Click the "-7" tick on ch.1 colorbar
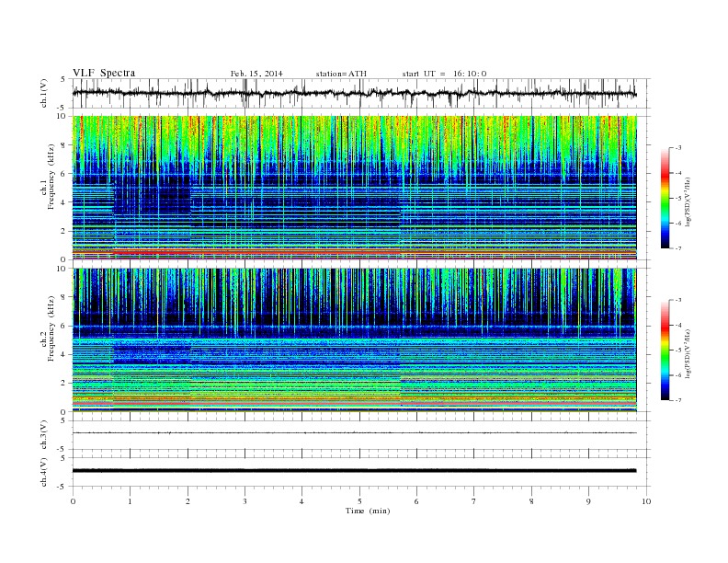The height and width of the screenshot is (563, 728). [678, 248]
